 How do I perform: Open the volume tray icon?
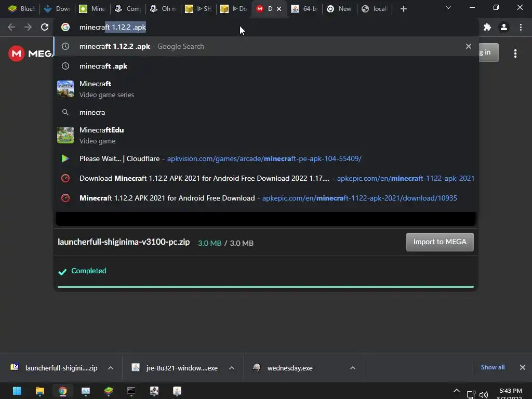coord(484,395)
